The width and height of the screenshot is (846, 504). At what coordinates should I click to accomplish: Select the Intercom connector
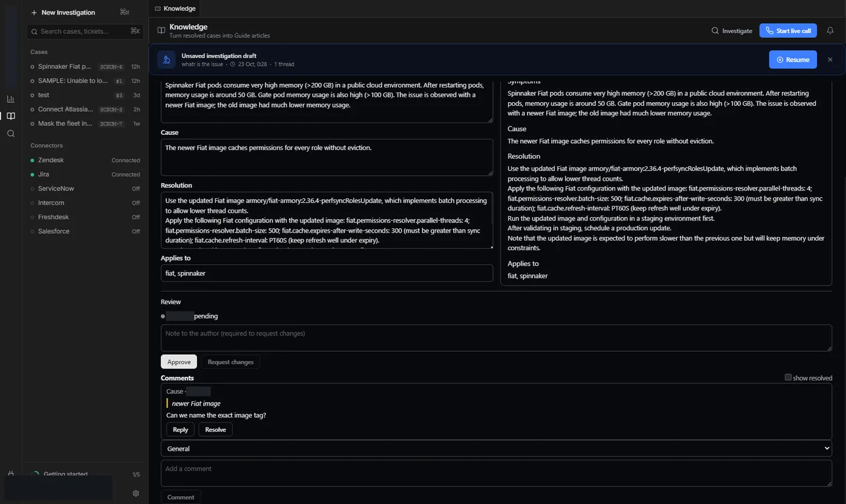pyautogui.click(x=85, y=203)
